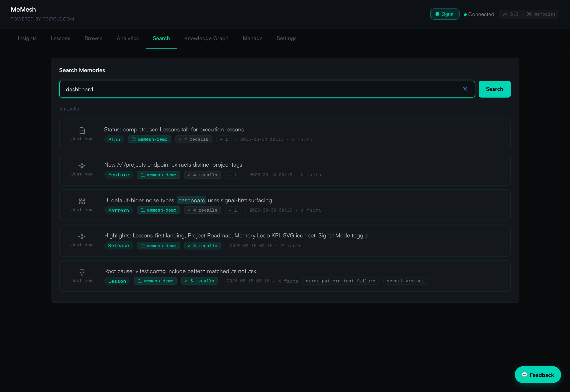Image resolution: width=570 pixels, height=392 pixels.
Task: Open result 'New /v1/projects endpoint extracts distinct project tags'
Action: [x=285, y=170]
